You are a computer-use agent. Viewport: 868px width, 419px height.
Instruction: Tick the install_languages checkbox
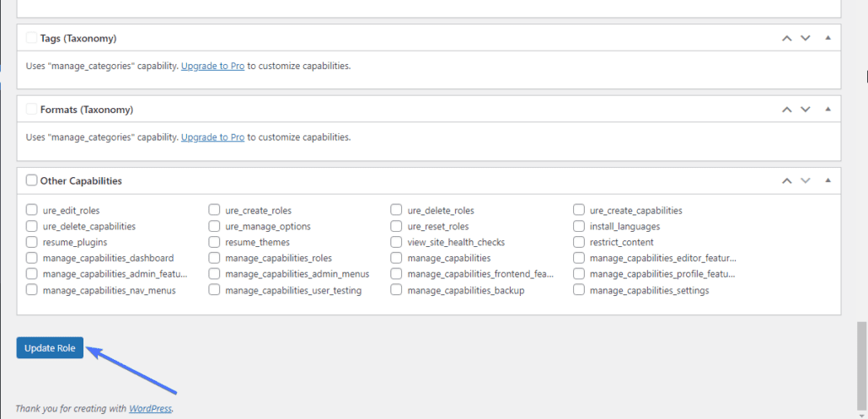pyautogui.click(x=579, y=227)
